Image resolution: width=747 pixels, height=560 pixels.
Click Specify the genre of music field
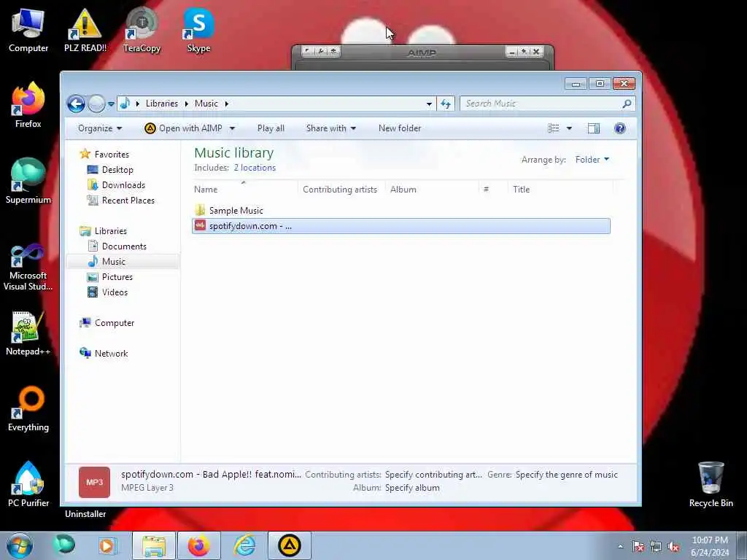pyautogui.click(x=566, y=475)
